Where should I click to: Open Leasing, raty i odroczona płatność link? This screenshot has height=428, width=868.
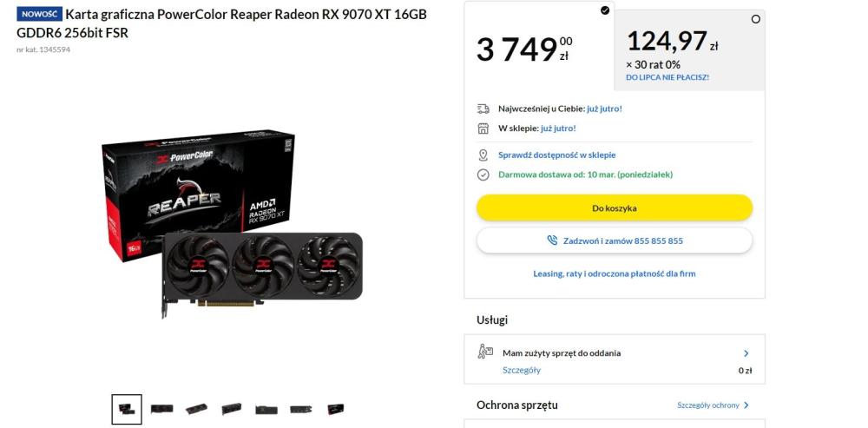pos(615,273)
